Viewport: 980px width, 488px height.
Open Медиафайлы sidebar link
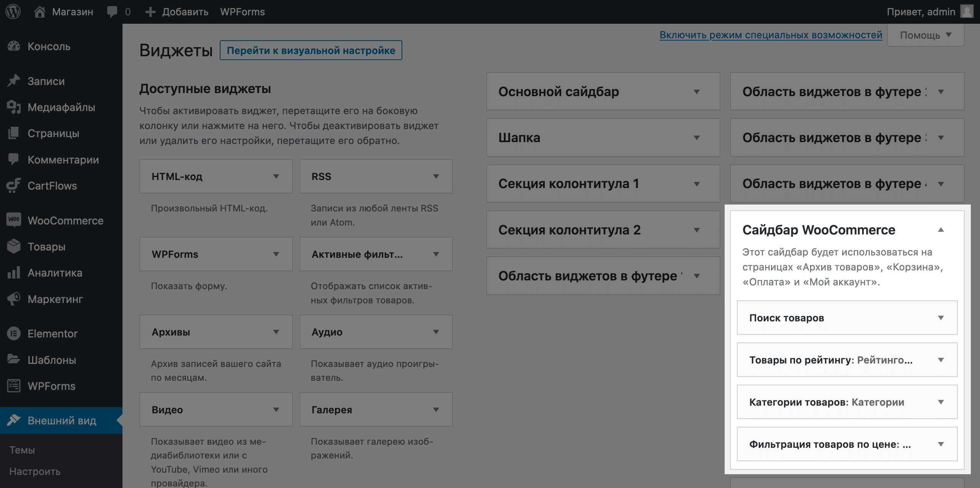[x=61, y=107]
